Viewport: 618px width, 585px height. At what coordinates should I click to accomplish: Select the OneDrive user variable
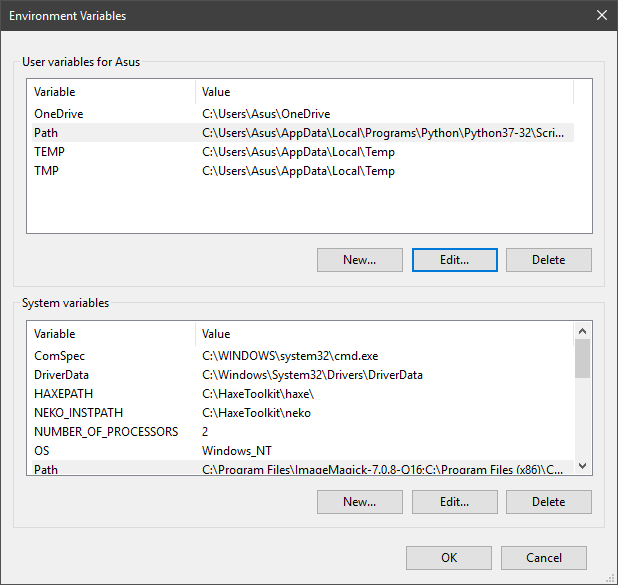pos(57,114)
